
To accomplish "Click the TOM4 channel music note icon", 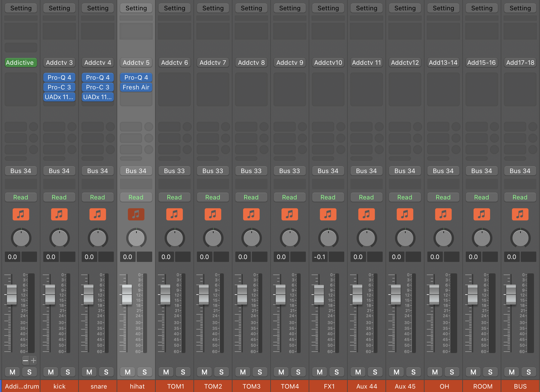I will coord(290,214).
